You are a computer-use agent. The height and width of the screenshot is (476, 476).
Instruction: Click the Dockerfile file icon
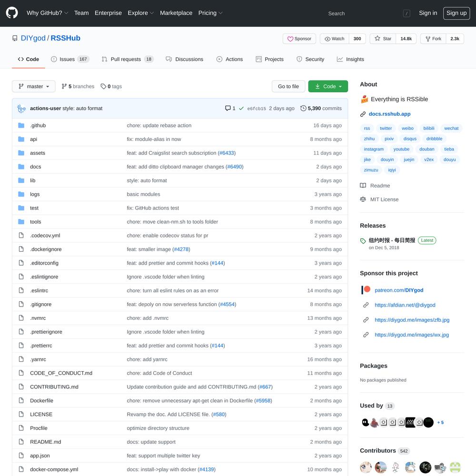coord(21,400)
